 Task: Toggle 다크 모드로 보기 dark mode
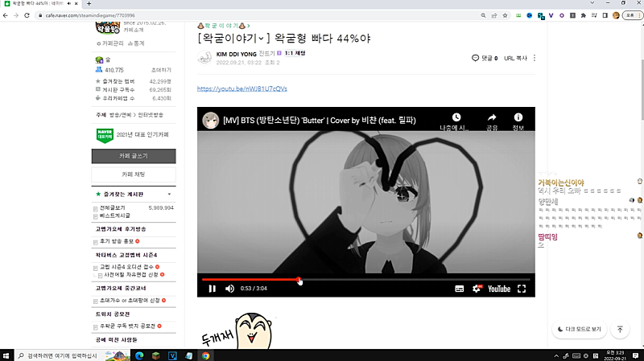(579, 329)
